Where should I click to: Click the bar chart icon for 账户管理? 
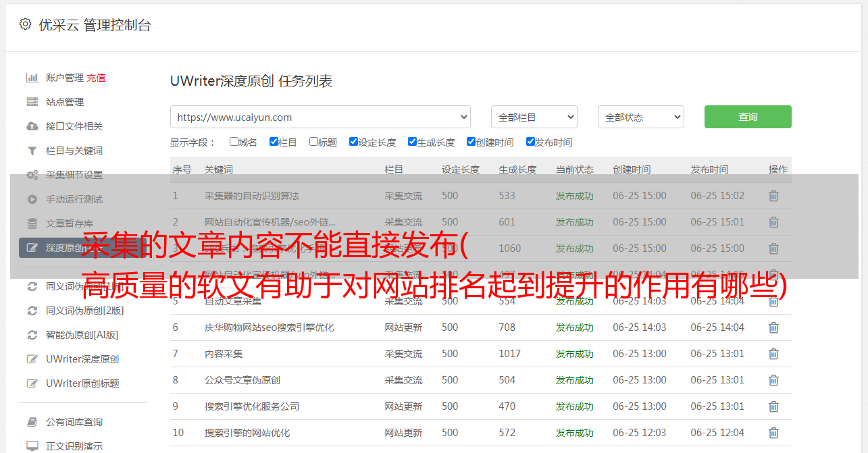click(x=32, y=78)
